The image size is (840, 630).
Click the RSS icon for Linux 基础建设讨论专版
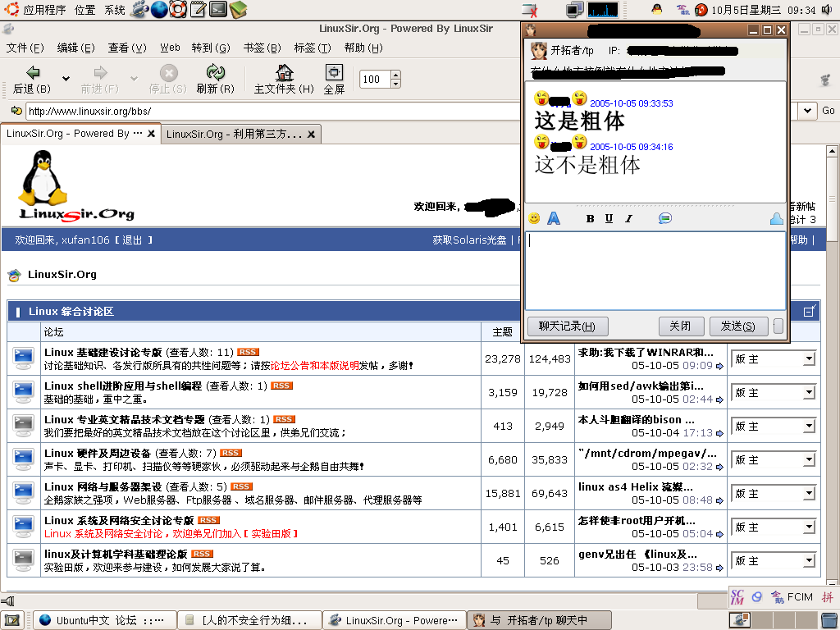(248, 352)
